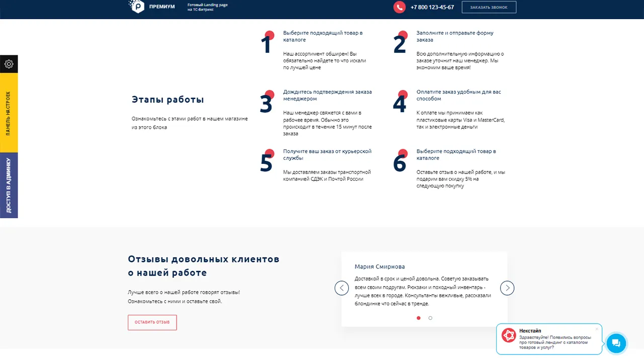Call the number +7 800 123-45-67
Image resolution: width=644 pixels, height=362 pixels.
click(432, 7)
